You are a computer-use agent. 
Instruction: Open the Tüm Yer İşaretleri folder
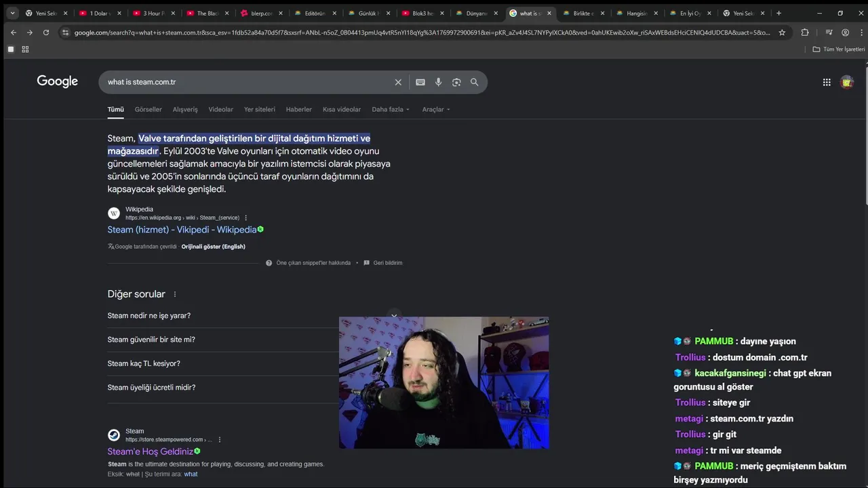[839, 49]
